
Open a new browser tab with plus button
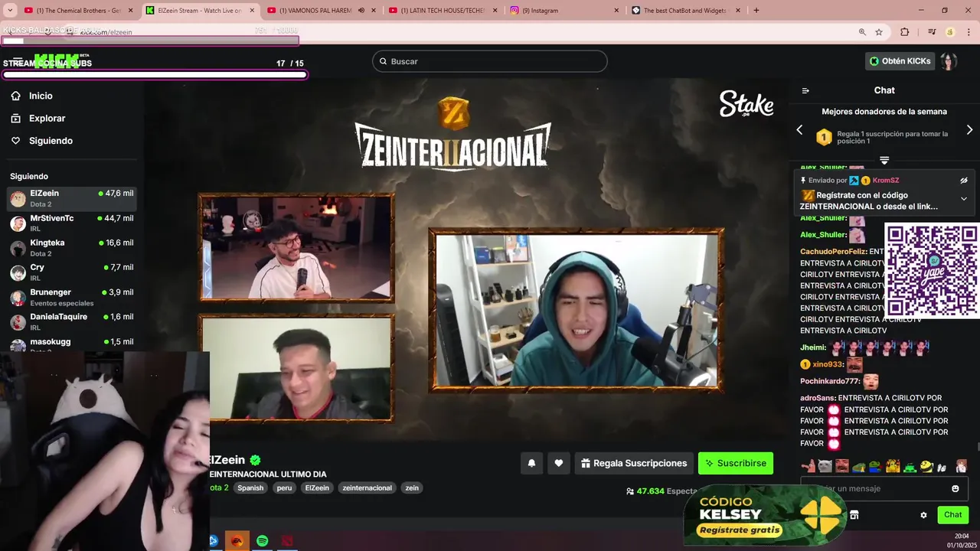(x=756, y=11)
